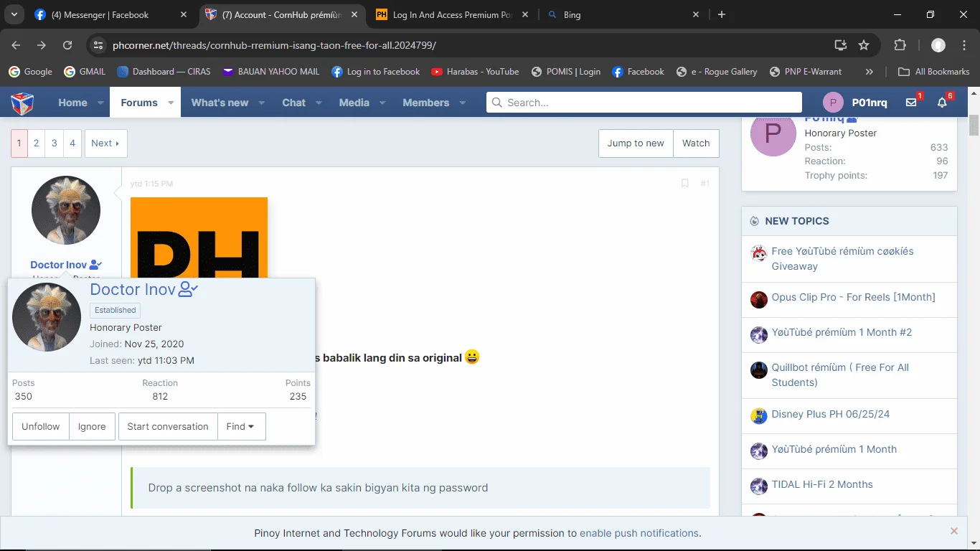The image size is (980, 551).
Task: Reload the page with refresh icon
Action: click(67, 45)
